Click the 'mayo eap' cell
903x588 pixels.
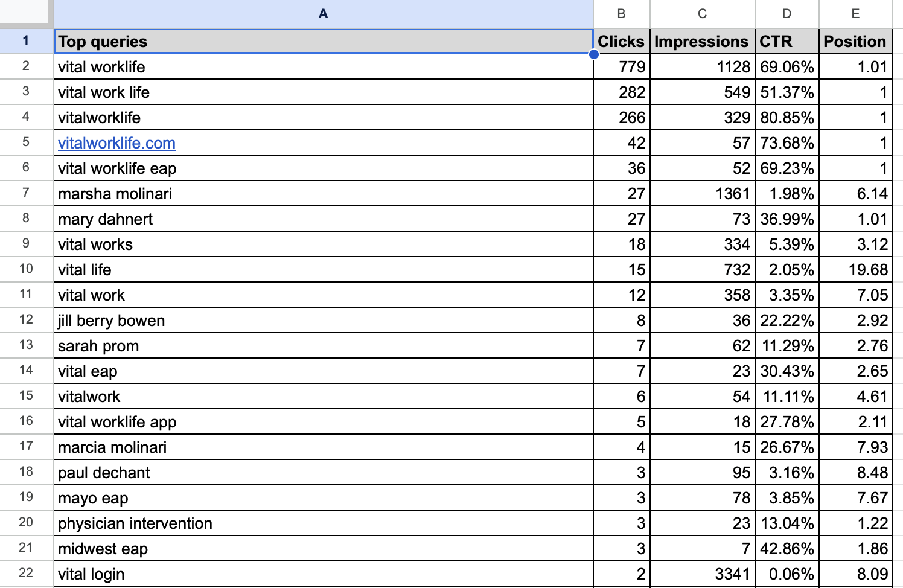tap(324, 498)
